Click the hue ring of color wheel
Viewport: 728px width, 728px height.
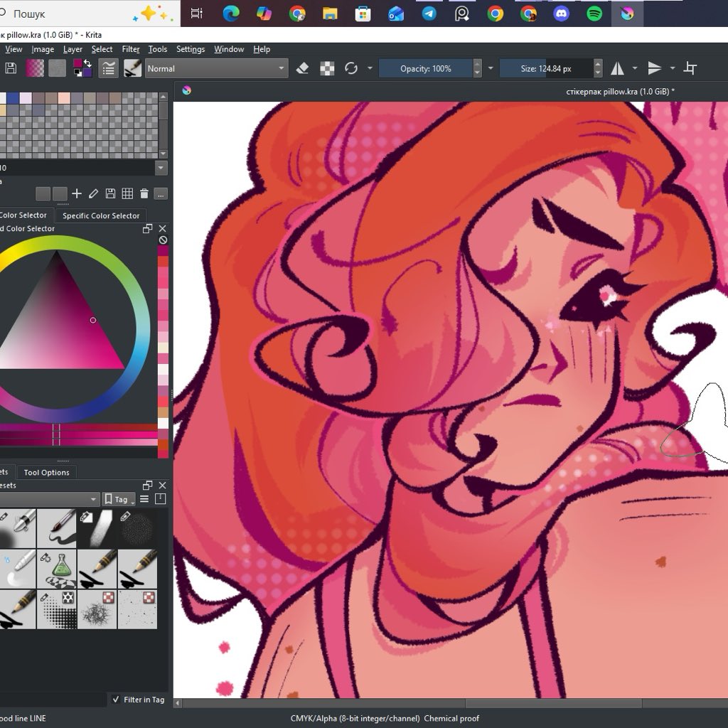tap(144, 330)
